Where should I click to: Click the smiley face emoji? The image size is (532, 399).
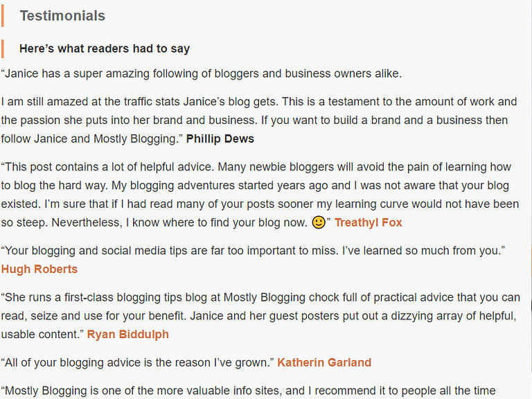pos(319,222)
